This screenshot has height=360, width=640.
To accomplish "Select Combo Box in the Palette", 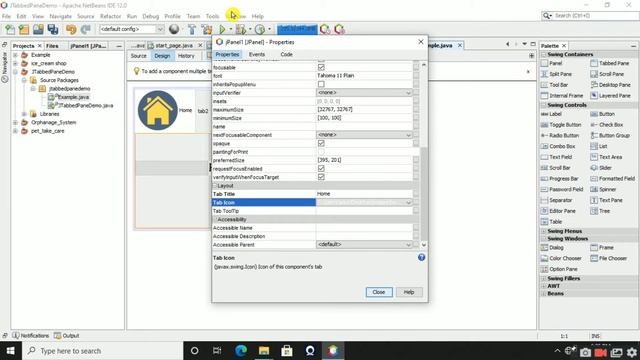I will pos(558,146).
